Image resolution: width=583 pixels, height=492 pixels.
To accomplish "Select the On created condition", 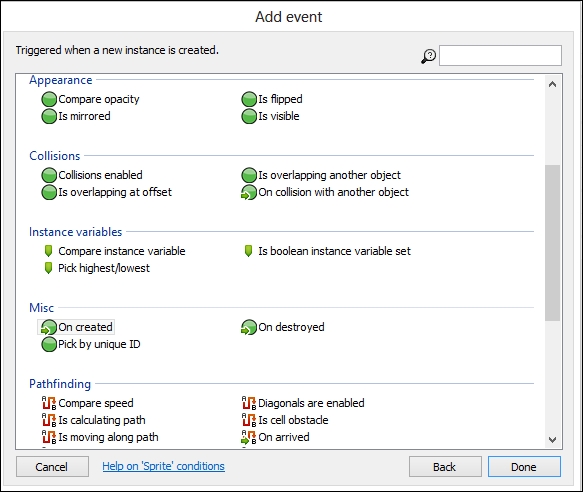I will pyautogui.click(x=76, y=327).
